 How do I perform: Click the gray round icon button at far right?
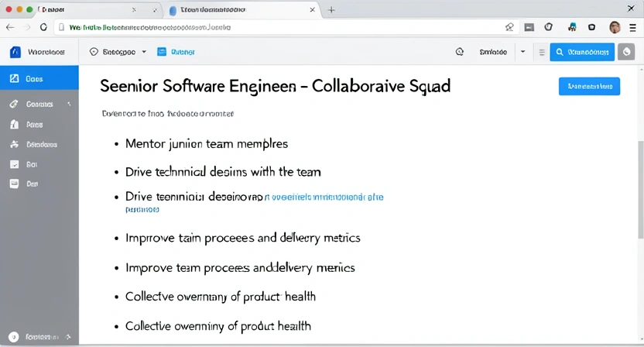[x=626, y=52]
